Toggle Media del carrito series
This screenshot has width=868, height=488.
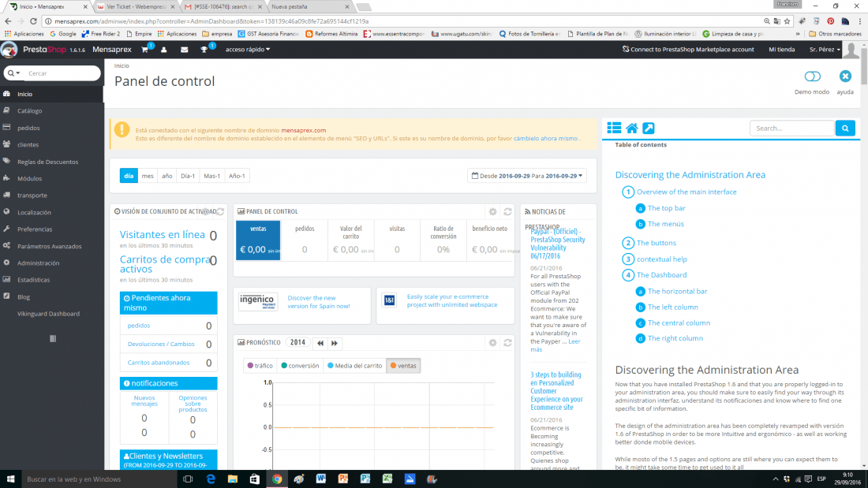pos(355,366)
